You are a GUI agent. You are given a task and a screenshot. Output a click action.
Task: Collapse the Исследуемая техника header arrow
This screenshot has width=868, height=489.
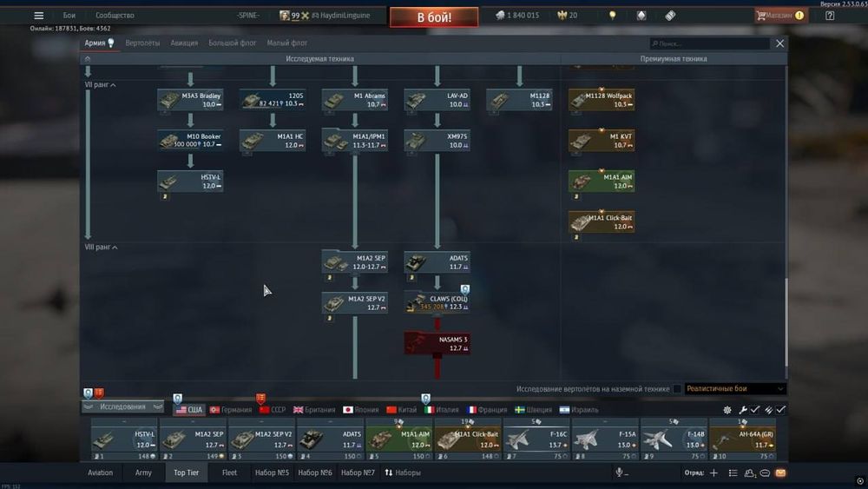point(87,59)
